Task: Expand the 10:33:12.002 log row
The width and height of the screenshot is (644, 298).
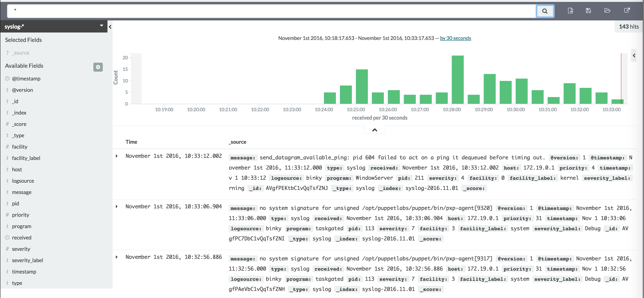Action: click(x=117, y=156)
